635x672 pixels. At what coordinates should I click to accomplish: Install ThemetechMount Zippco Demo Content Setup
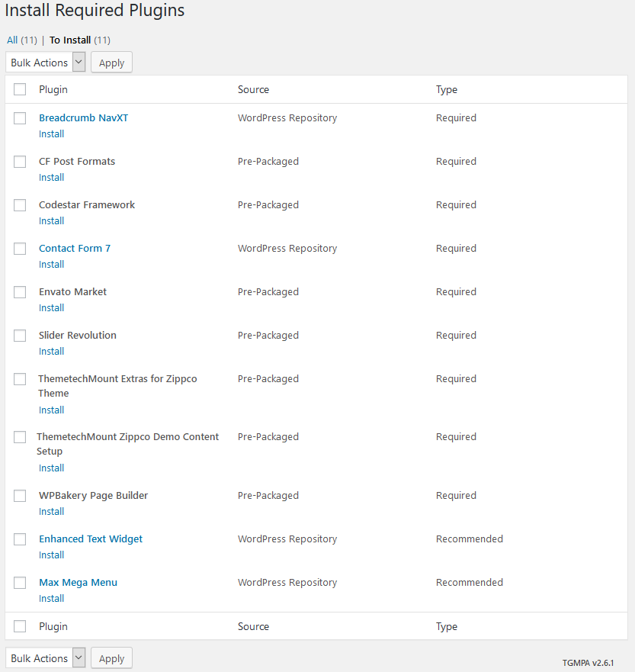tap(51, 468)
